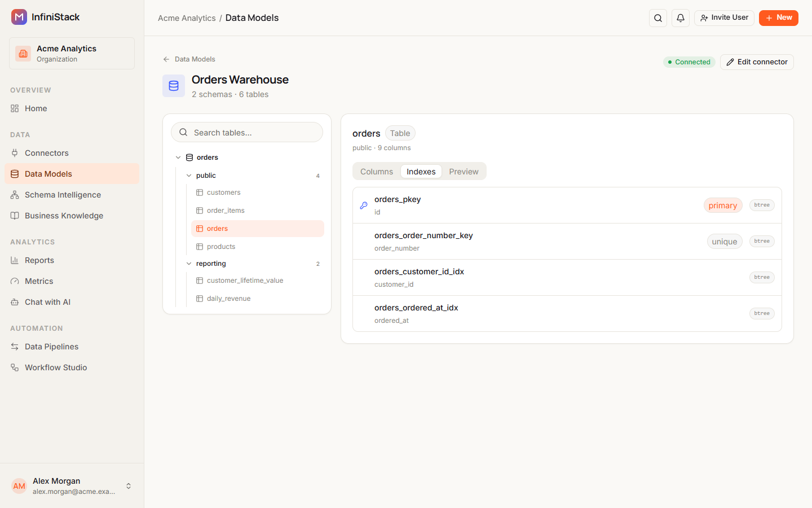This screenshot has width=812, height=508.
Task: Collapse the reporting schema
Action: [x=189, y=264]
